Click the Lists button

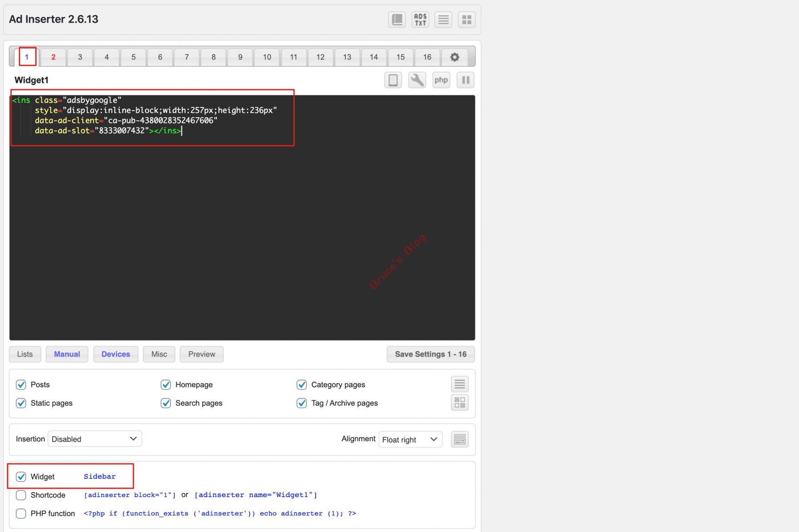tap(25, 354)
